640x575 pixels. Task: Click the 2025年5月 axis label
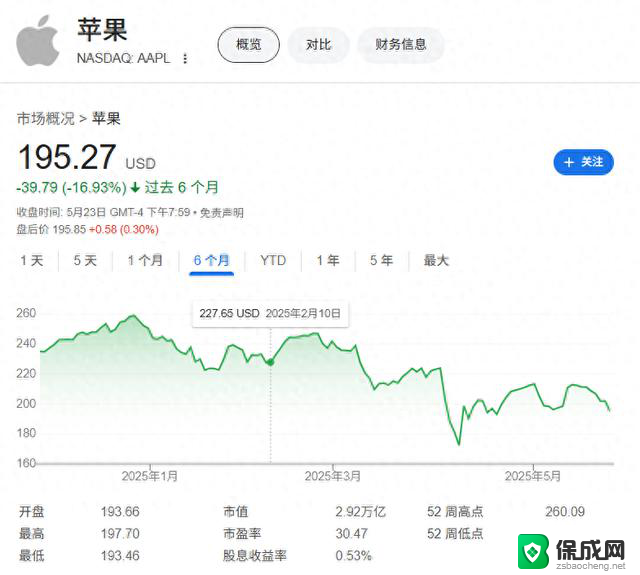tap(533, 476)
